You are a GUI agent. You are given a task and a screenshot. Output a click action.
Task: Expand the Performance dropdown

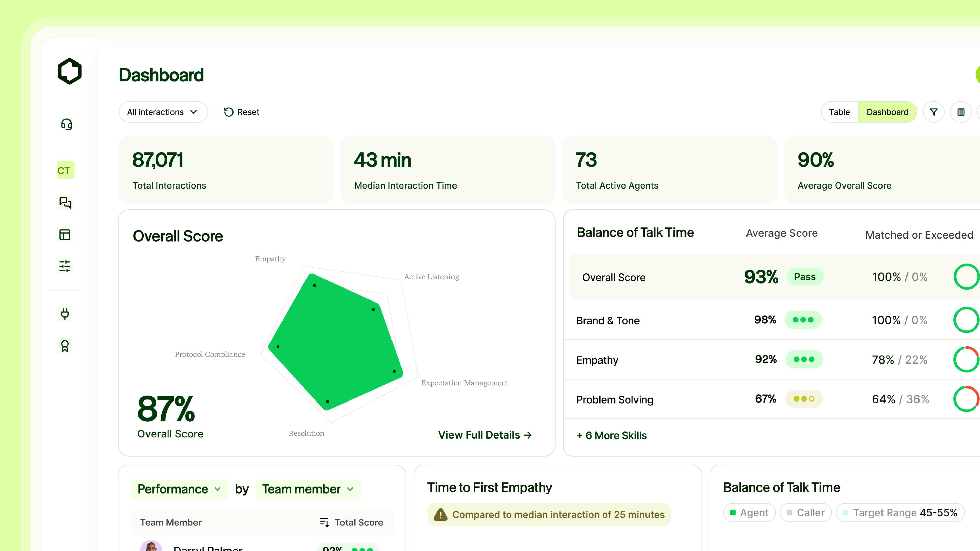pyautogui.click(x=179, y=489)
